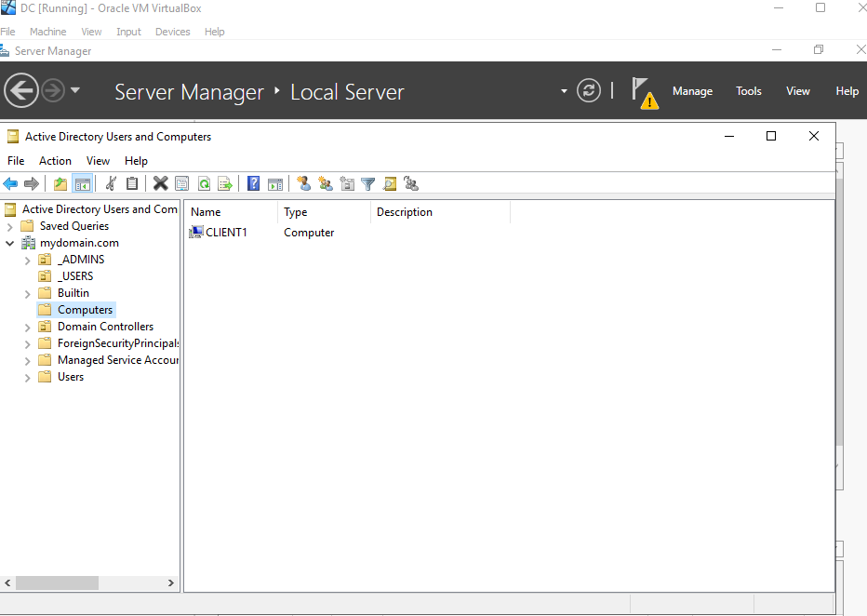Expand the Domain Controllers container
867x616 pixels.
point(28,326)
